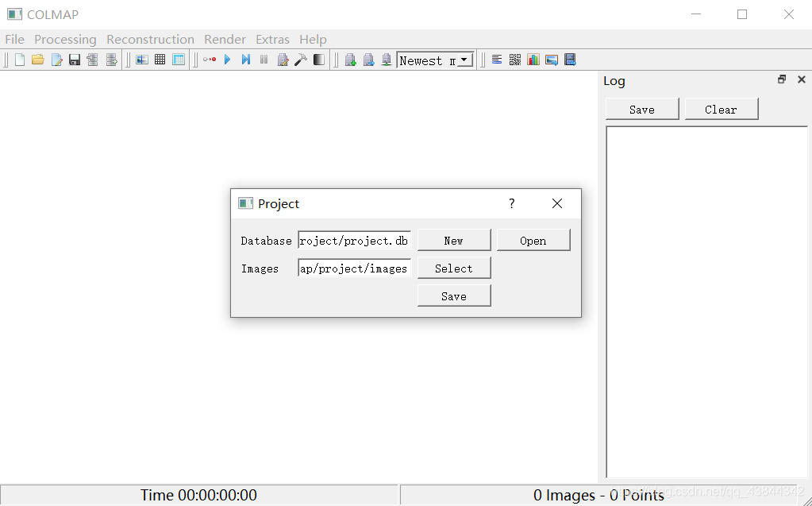Click the Edit project page-with-pencil icon
Viewport: 812px width, 506px height.
tap(56, 60)
